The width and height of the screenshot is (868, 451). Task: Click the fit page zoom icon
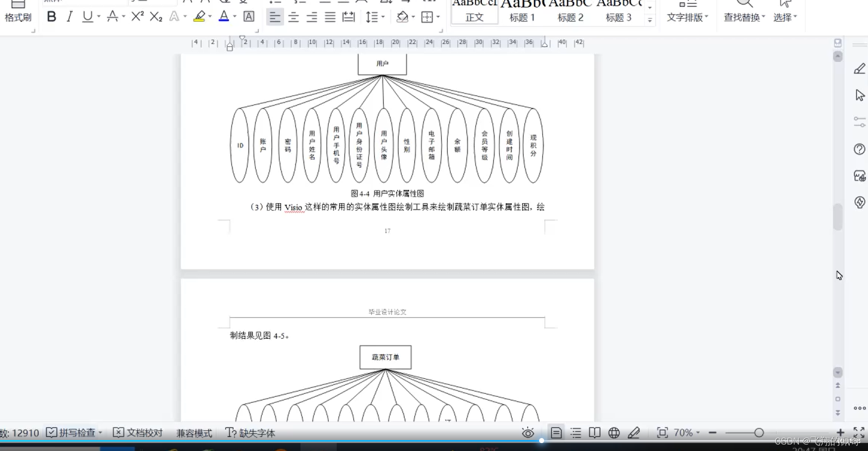click(x=662, y=433)
